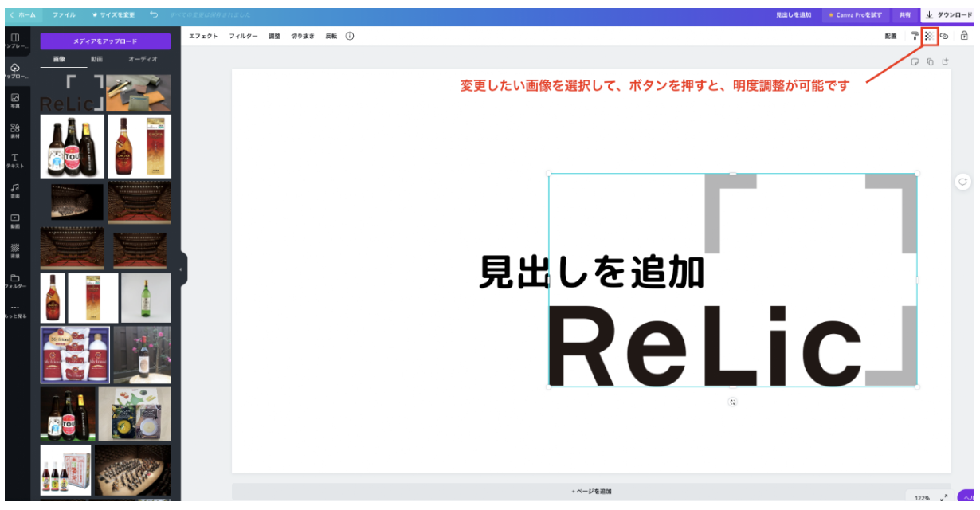Image resolution: width=980 pixels, height=510 pixels.
Task: Click the copy style paint roller icon
Action: click(915, 36)
